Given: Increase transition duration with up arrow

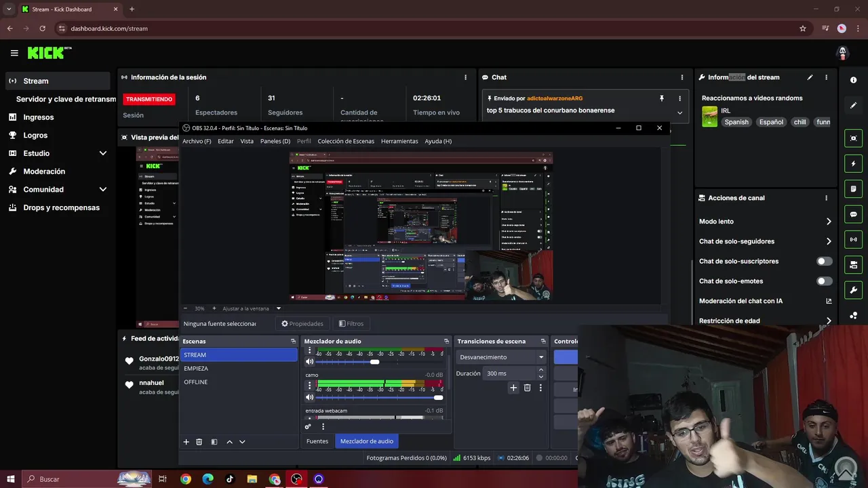Looking at the screenshot, I should 540,370.
